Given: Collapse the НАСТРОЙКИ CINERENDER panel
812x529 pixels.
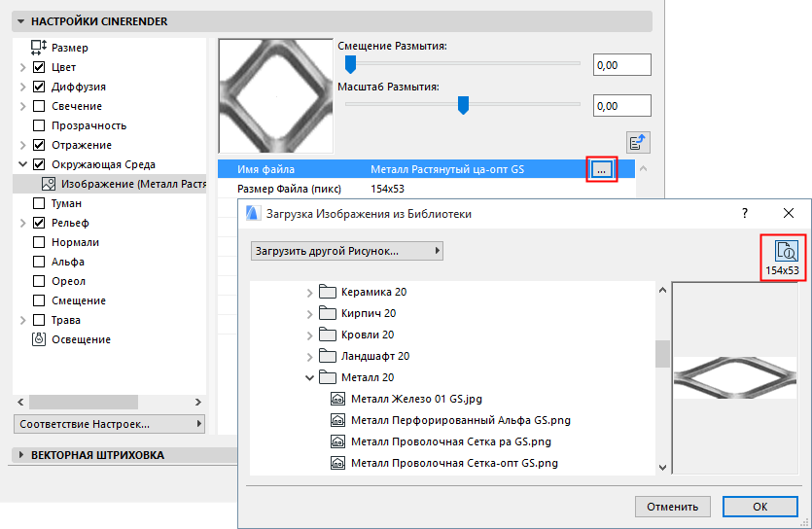Looking at the screenshot, I should pyautogui.click(x=20, y=21).
